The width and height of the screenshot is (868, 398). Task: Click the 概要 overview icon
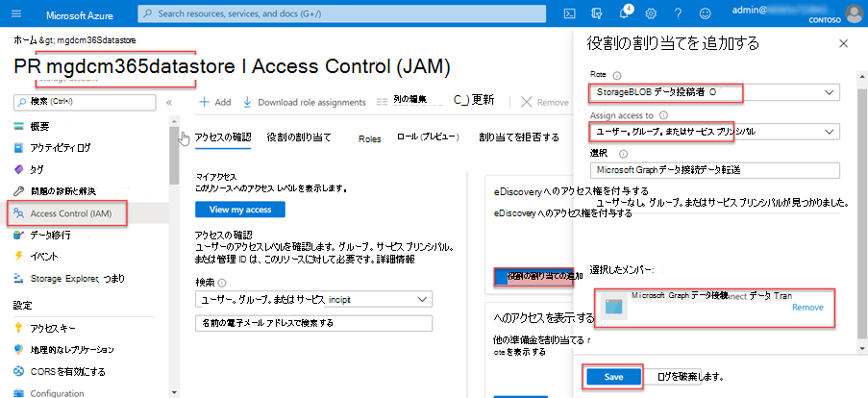[x=19, y=127]
